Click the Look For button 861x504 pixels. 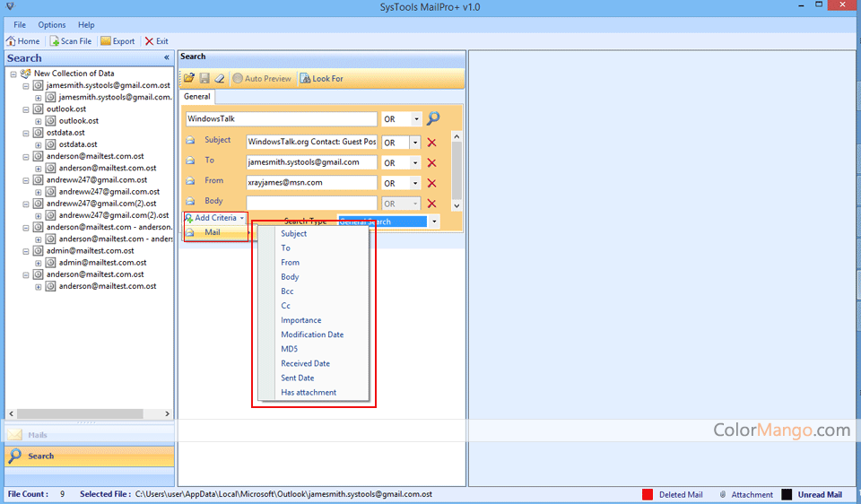321,79
